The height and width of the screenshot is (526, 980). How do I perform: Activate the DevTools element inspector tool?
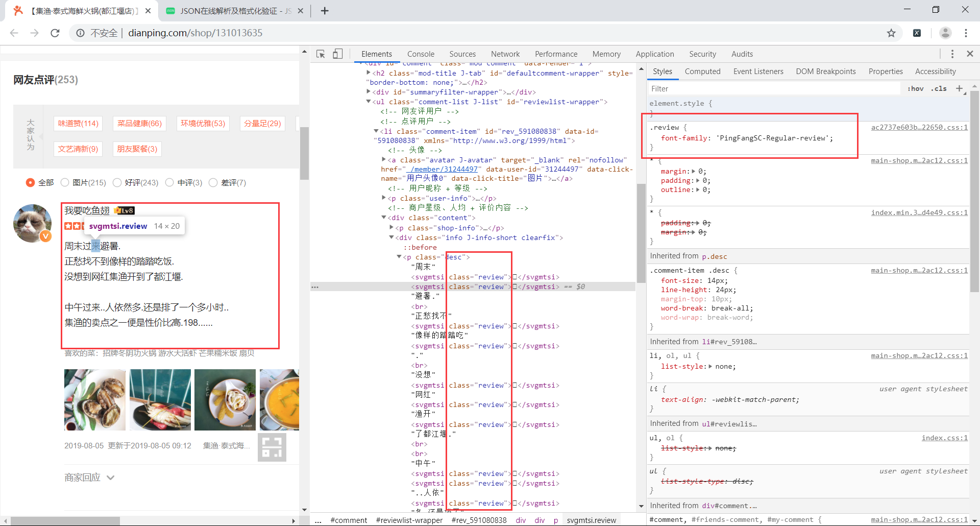(321, 54)
